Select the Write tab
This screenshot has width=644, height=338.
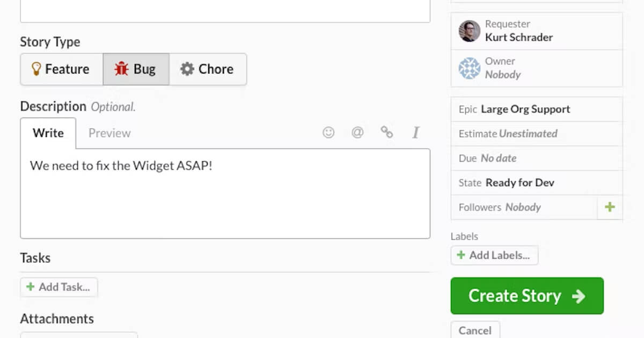48,133
